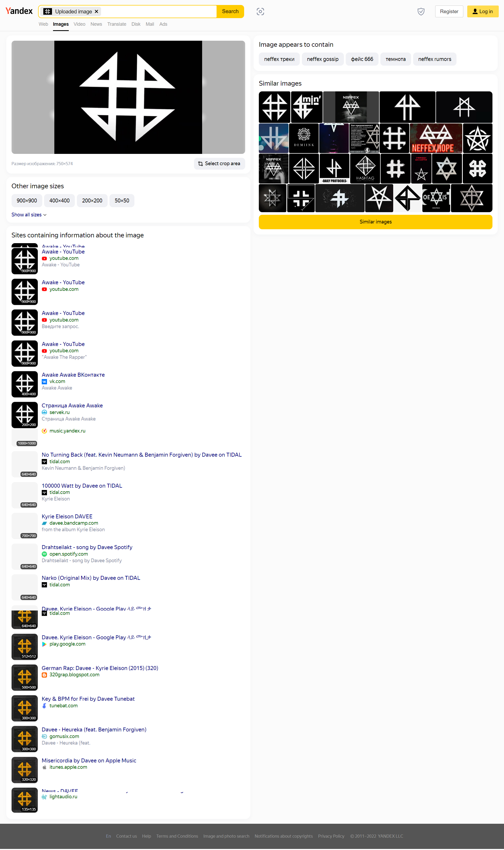Open the Ads tab
Image resolution: width=504 pixels, height=850 pixels.
163,24
